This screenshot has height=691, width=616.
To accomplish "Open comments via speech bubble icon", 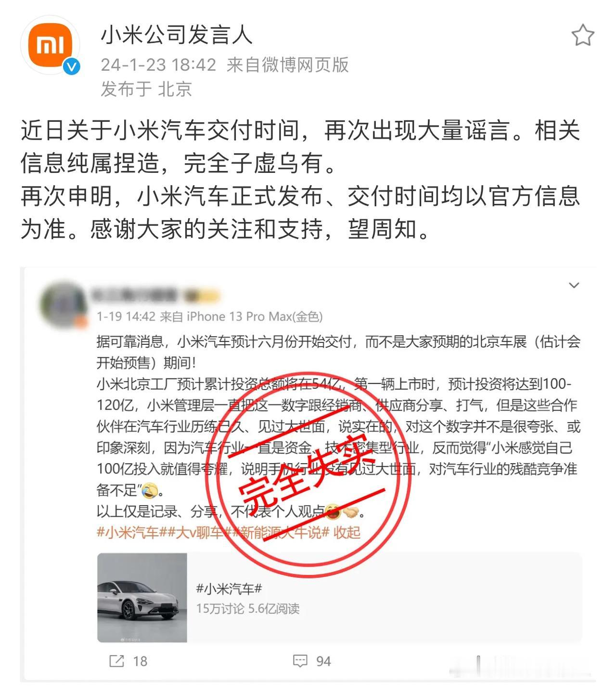I will tap(300, 661).
